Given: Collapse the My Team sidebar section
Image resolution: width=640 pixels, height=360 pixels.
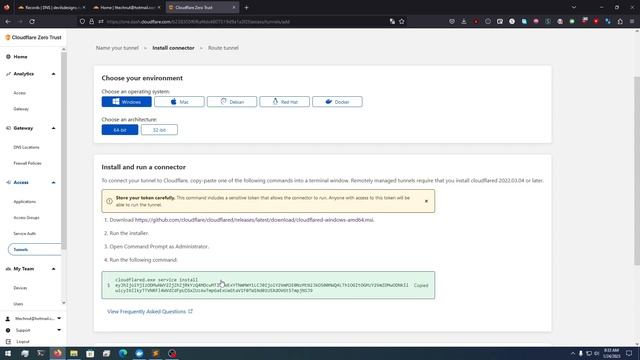Looking at the screenshot, I should (x=53, y=269).
